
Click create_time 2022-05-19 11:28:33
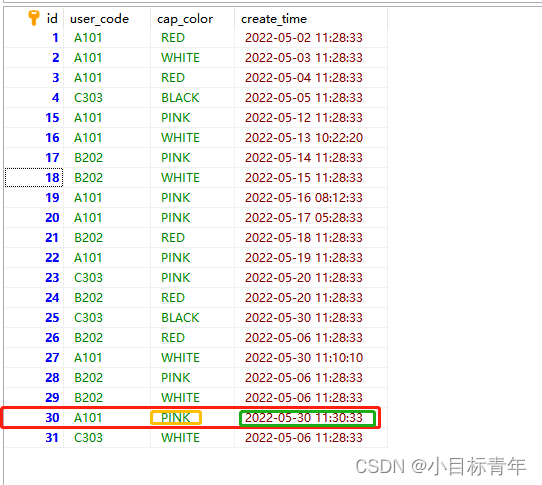(304, 258)
